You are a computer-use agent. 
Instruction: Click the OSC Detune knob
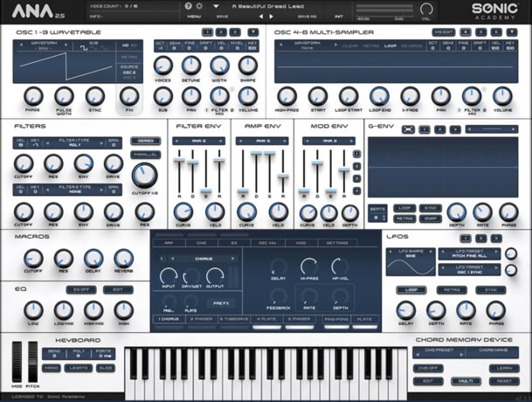click(191, 66)
